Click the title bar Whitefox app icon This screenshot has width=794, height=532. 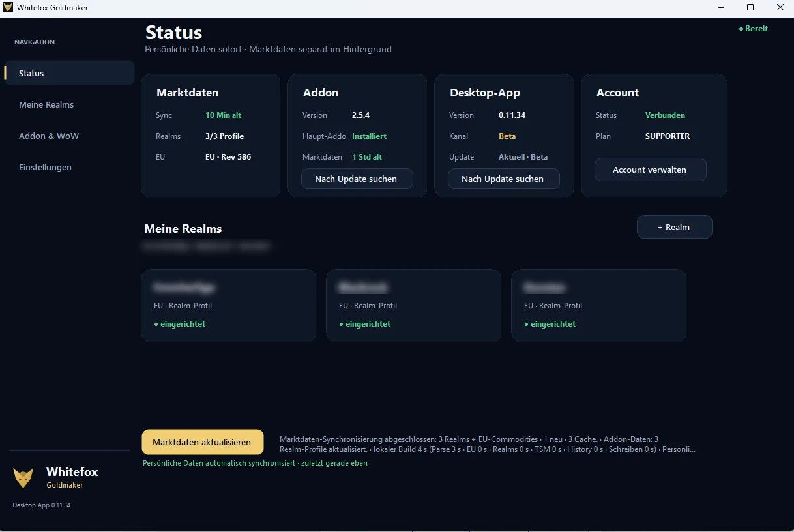click(8, 8)
